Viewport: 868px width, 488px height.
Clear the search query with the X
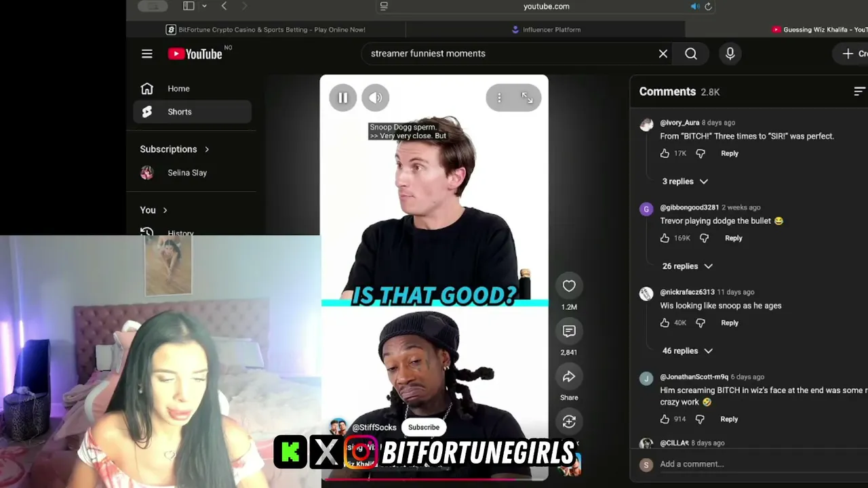click(x=663, y=54)
